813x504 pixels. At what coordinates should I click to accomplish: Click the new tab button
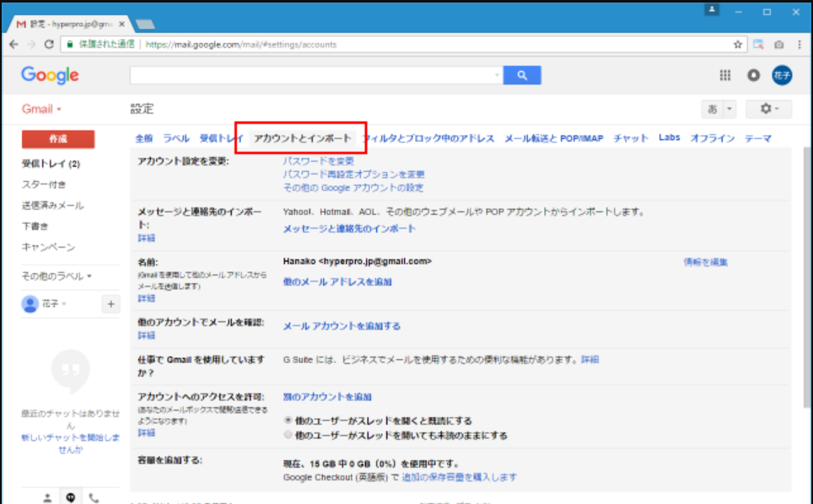pos(145,24)
